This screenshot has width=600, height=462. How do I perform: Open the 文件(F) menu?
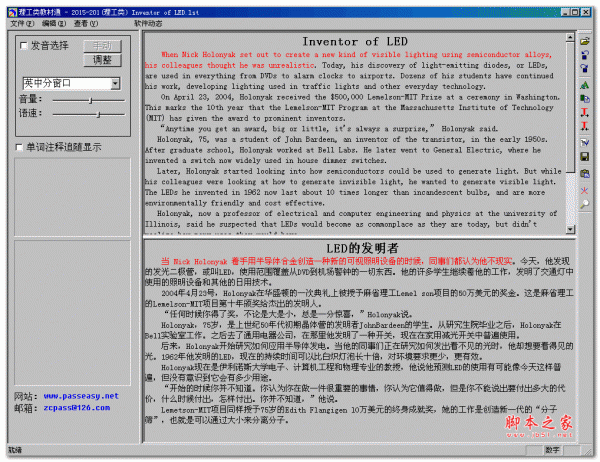(22, 24)
